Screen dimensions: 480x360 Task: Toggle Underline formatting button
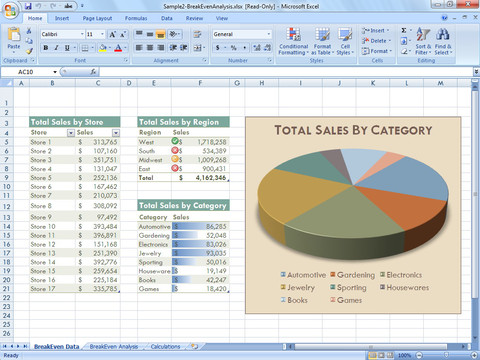(67, 48)
